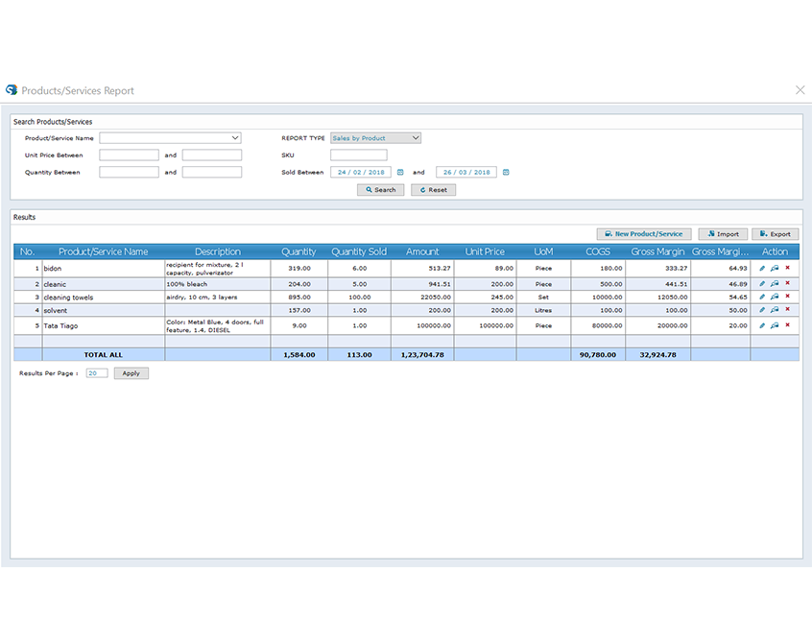This screenshot has height=644, width=812.
Task: Export the product results
Action: pos(775,234)
